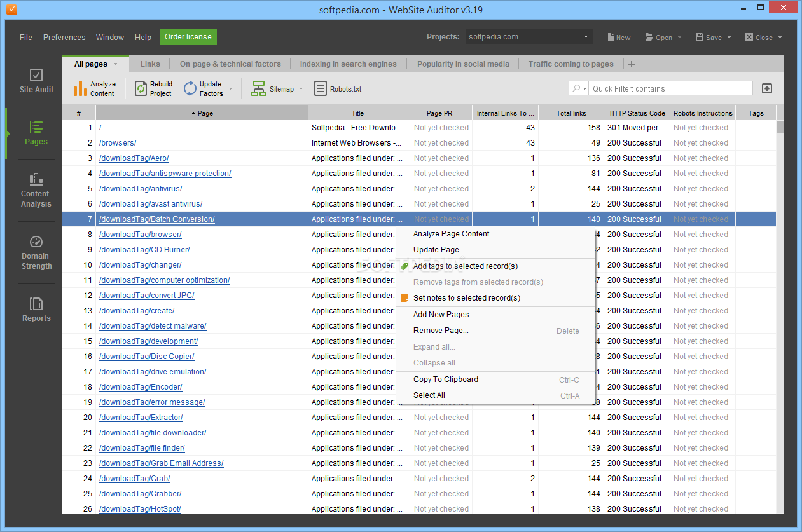Sort by the Page PR column header

[439, 113]
